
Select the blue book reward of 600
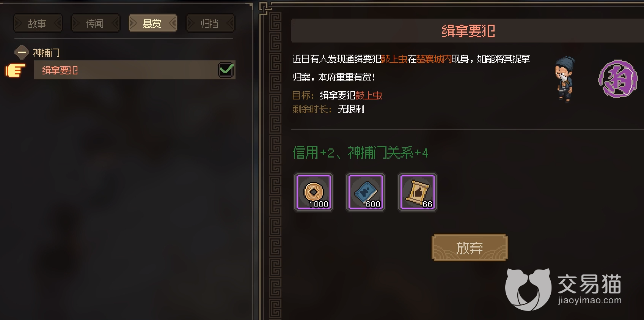coord(366,192)
